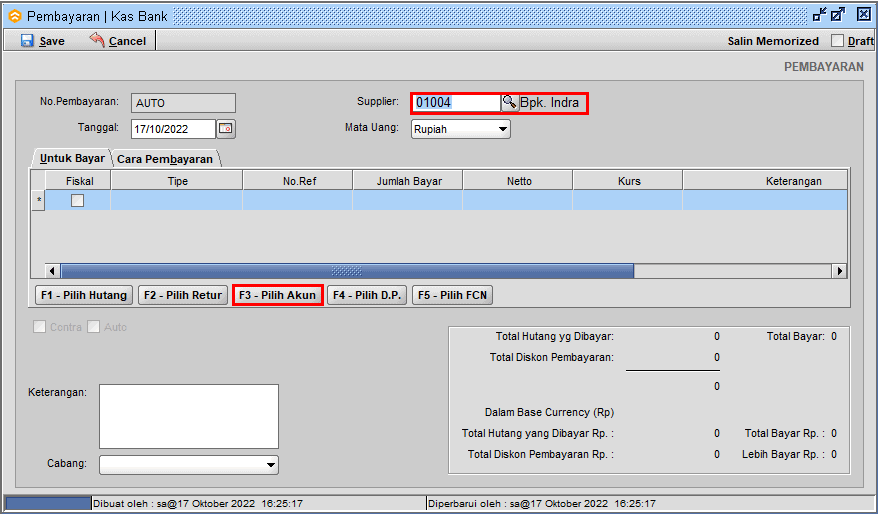Switch to the Untuk Bayar tab
Viewport: 878px width, 514px height.
tap(72, 158)
